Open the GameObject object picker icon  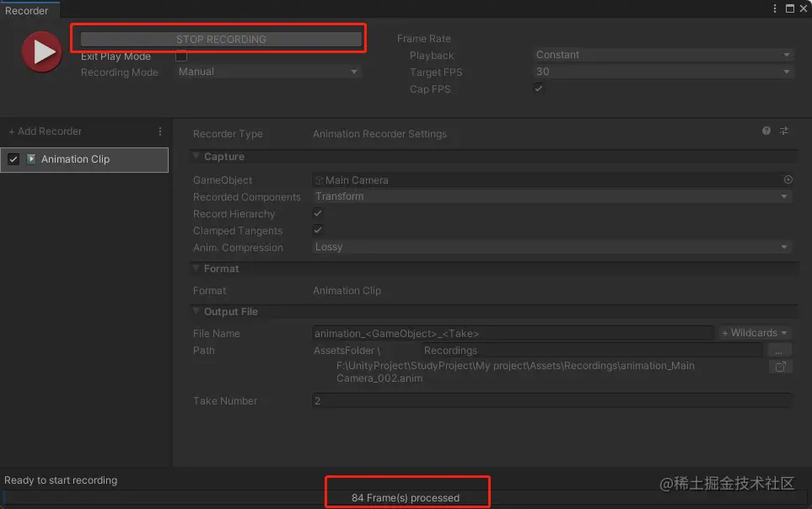point(788,179)
